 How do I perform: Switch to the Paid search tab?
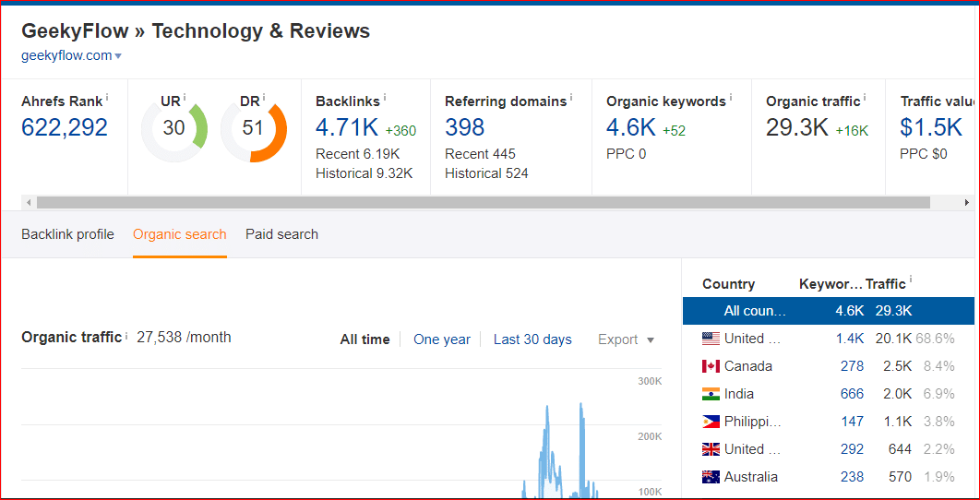click(281, 234)
